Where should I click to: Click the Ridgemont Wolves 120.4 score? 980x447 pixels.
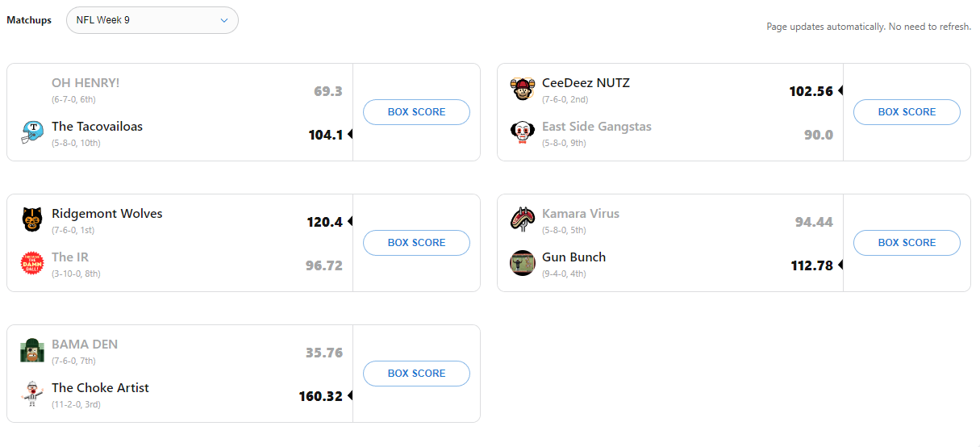click(x=324, y=222)
